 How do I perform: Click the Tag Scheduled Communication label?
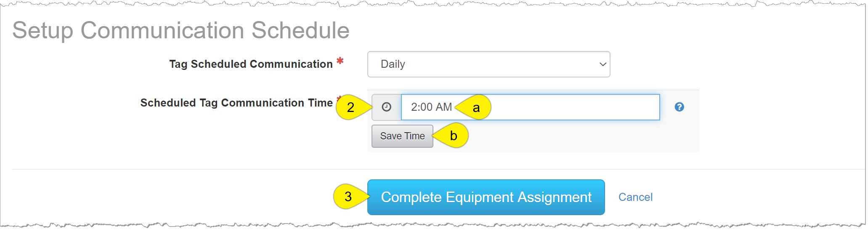[251, 64]
